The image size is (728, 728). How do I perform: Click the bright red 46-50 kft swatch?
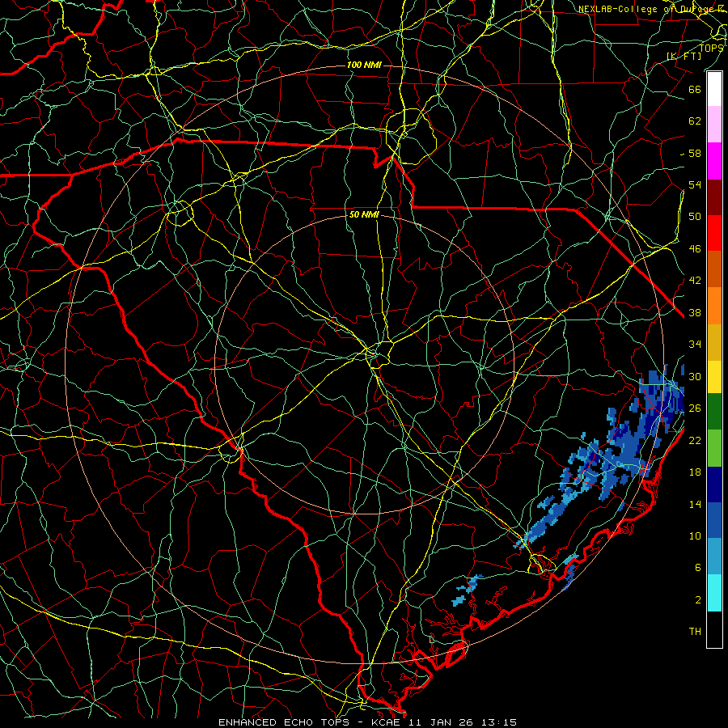714,233
